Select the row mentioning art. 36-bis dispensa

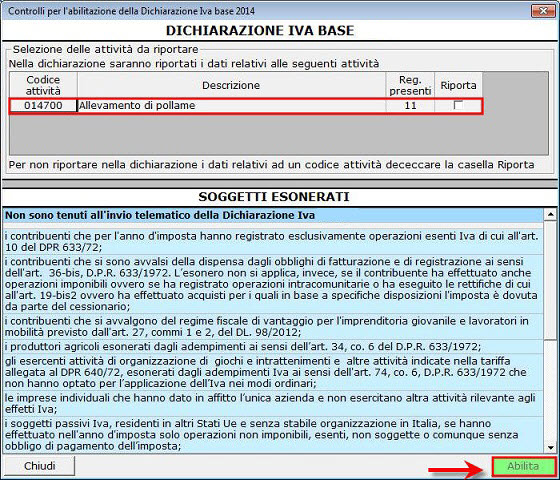[273, 284]
